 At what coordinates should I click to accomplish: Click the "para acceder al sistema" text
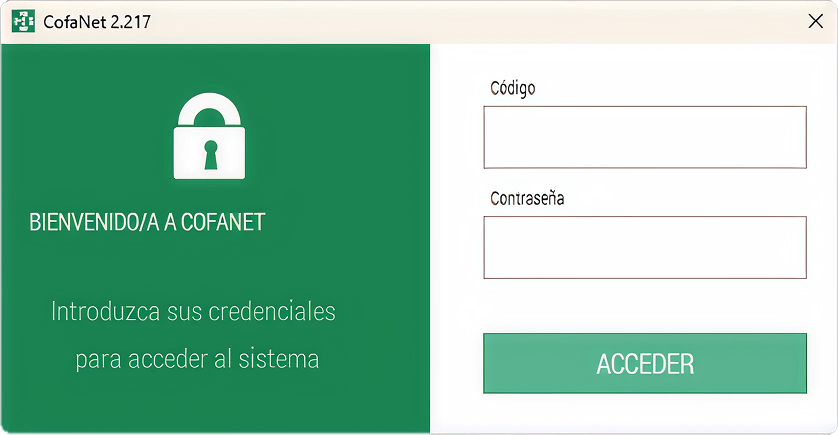tap(197, 358)
